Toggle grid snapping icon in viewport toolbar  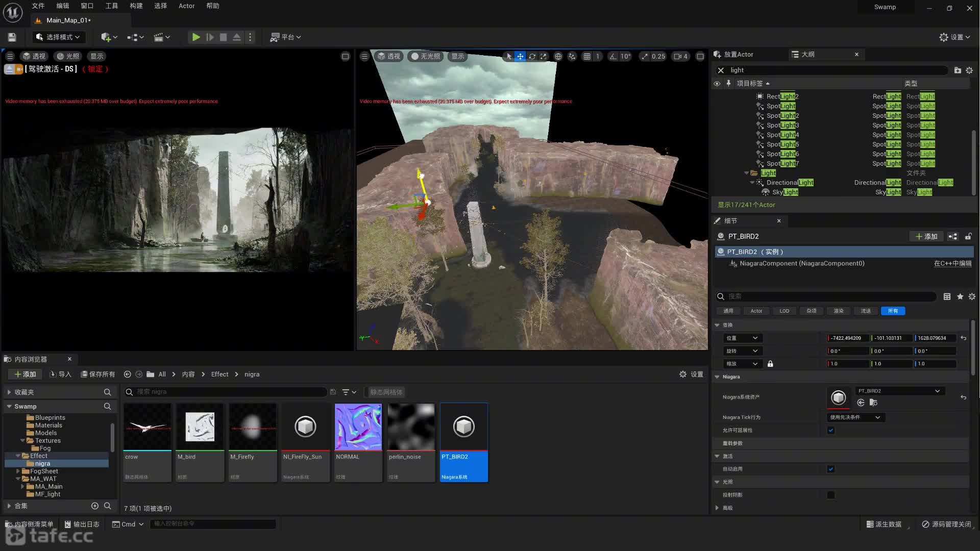pos(587,57)
